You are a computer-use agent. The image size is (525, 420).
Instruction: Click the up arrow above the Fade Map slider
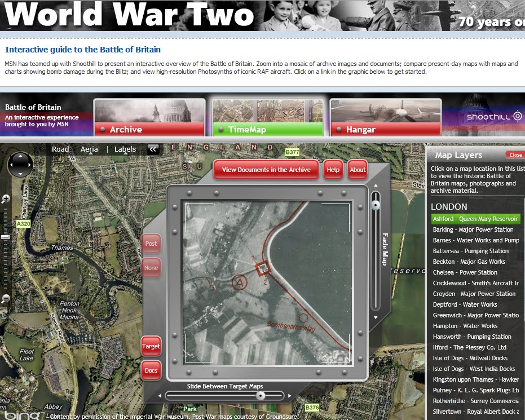point(376,184)
